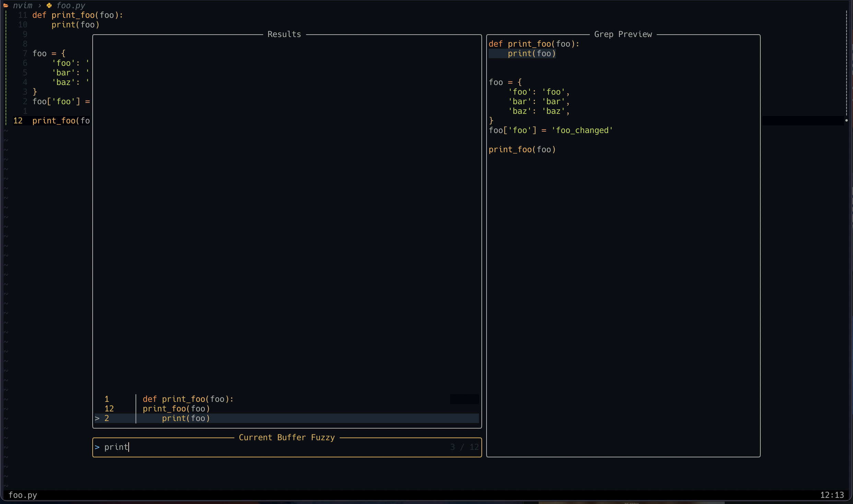Click the 3 / 12 match counter
This screenshot has height=504, width=853.
click(x=464, y=447)
